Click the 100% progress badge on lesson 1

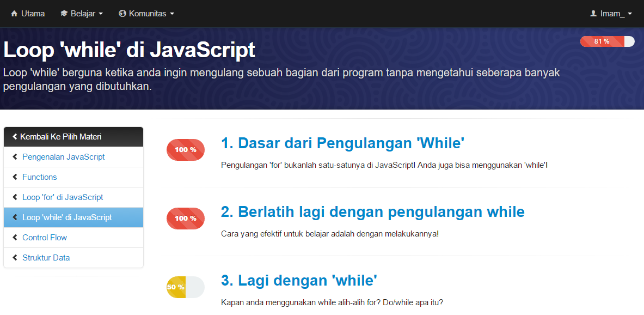[185, 149]
